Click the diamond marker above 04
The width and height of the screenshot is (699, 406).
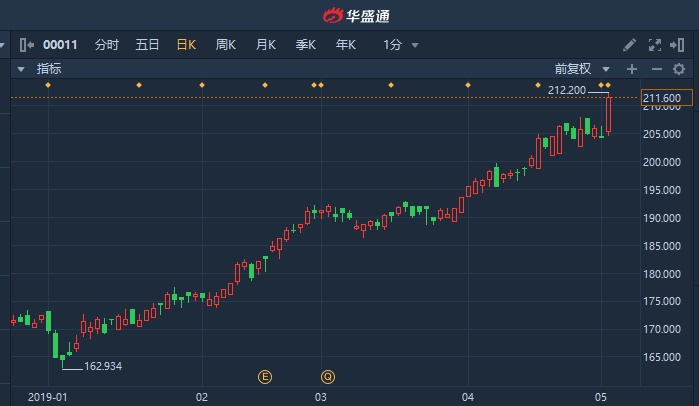pyautogui.click(x=468, y=85)
